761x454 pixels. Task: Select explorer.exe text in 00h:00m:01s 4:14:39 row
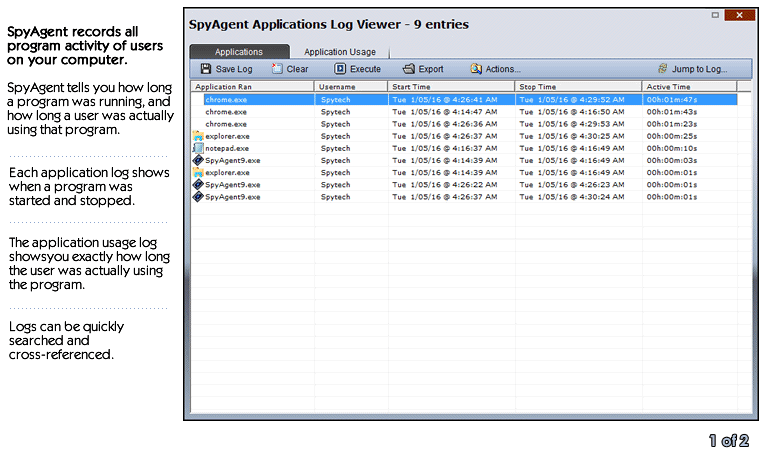coord(228,172)
